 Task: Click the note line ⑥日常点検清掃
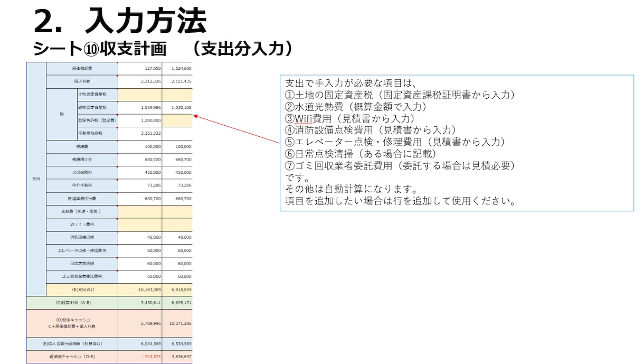click(x=361, y=153)
